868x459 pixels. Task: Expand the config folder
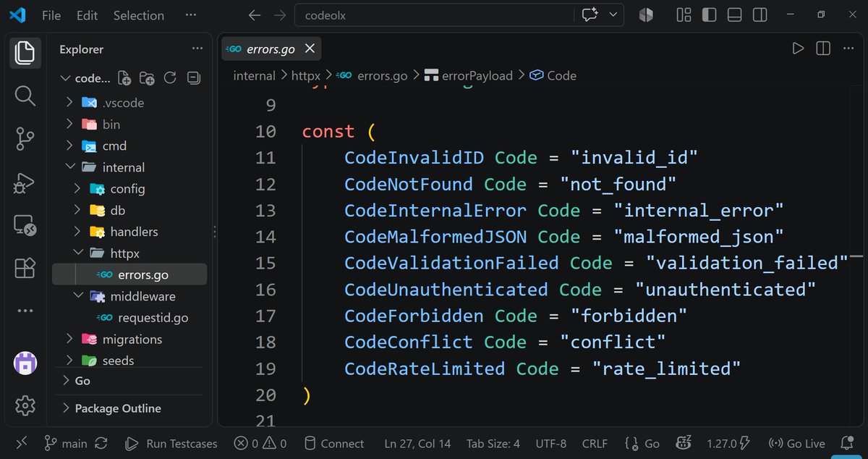(77, 188)
